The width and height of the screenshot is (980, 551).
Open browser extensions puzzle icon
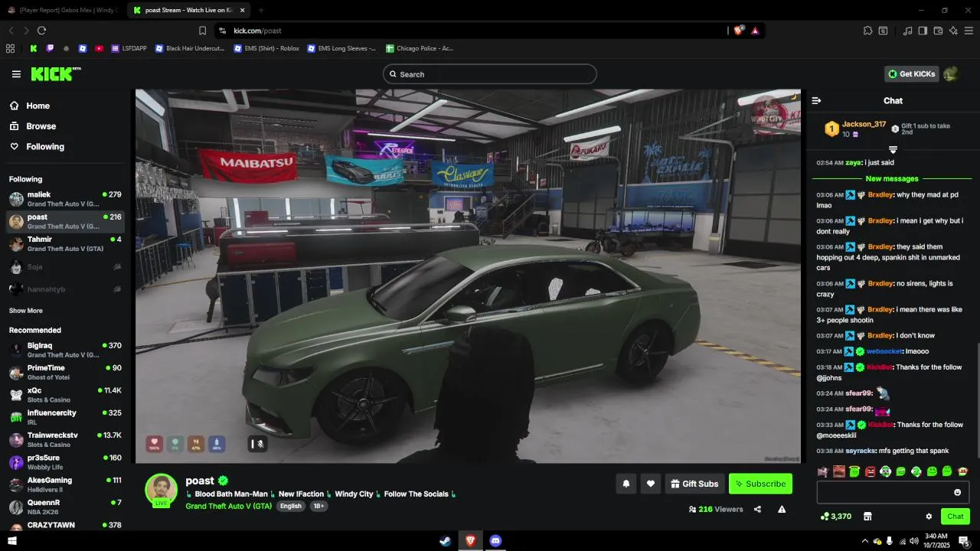click(867, 31)
